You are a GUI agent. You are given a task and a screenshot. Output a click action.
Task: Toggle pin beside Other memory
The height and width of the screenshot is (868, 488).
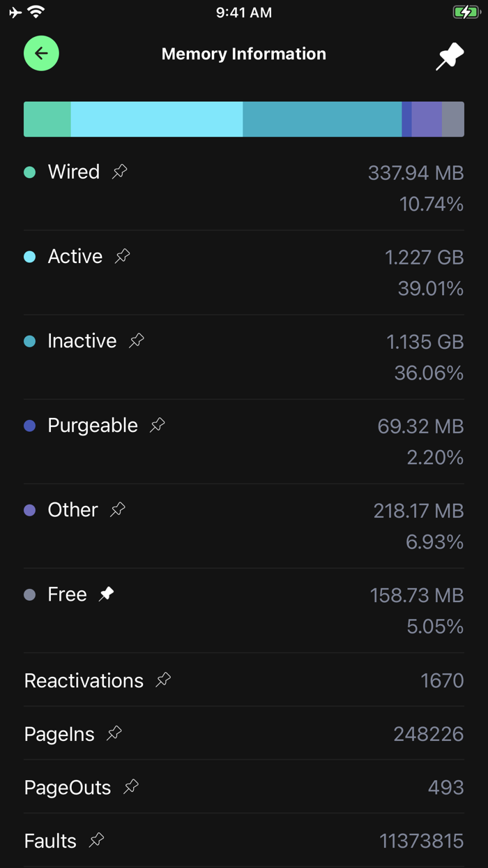coord(118,509)
